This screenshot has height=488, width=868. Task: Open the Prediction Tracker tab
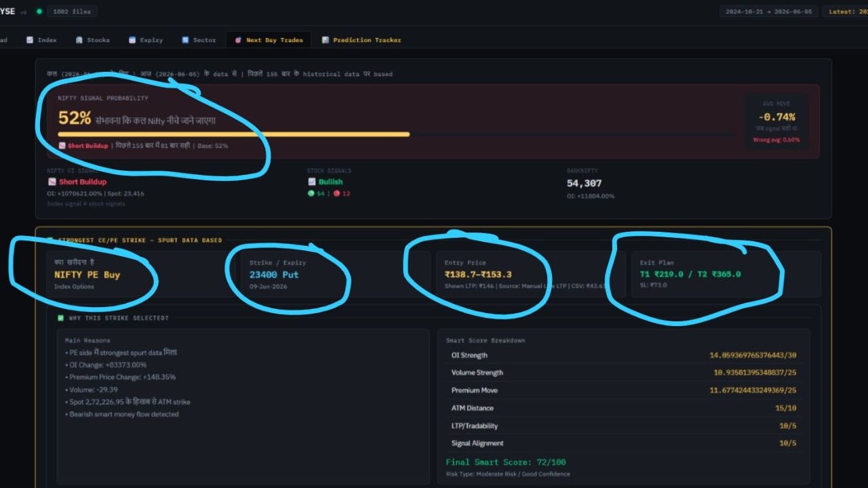click(361, 40)
